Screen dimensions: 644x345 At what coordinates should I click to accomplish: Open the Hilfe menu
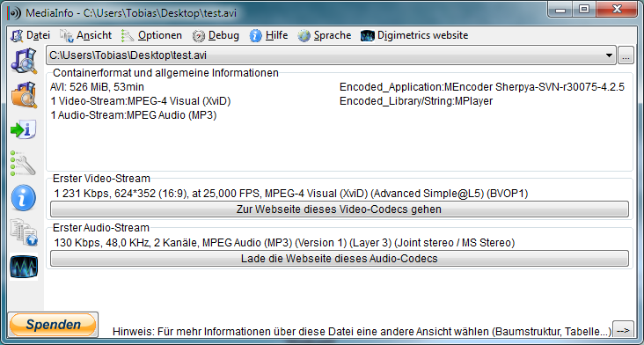point(268,36)
